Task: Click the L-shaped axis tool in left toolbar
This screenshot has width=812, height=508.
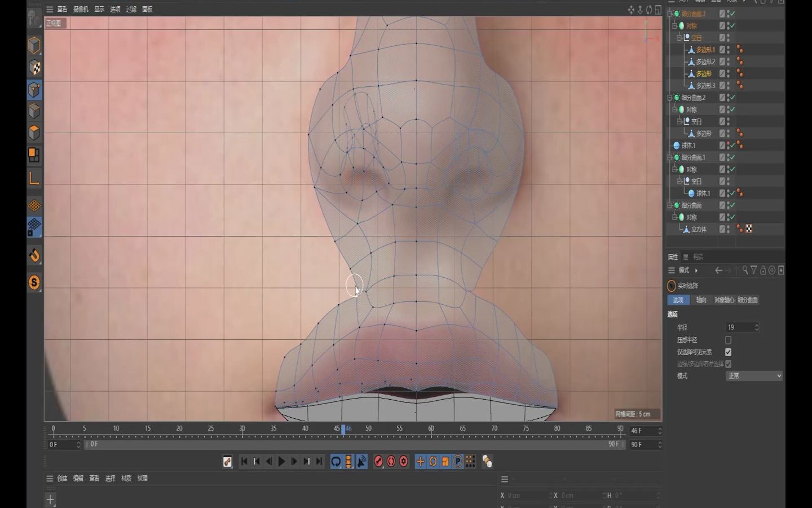Action: tap(34, 179)
